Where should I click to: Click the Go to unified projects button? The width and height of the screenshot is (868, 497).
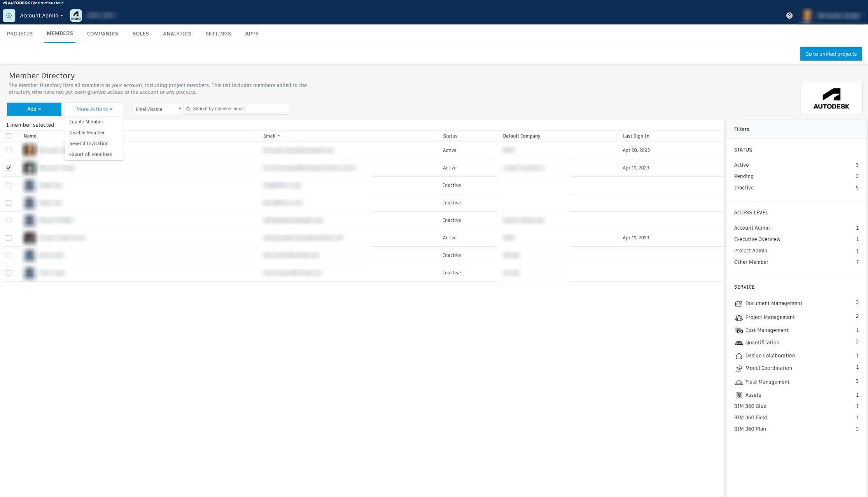(831, 54)
